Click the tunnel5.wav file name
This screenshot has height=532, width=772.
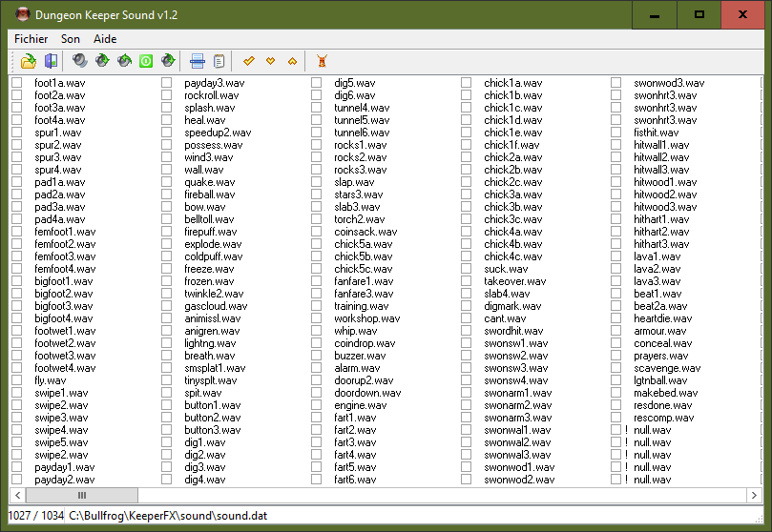[x=362, y=120]
